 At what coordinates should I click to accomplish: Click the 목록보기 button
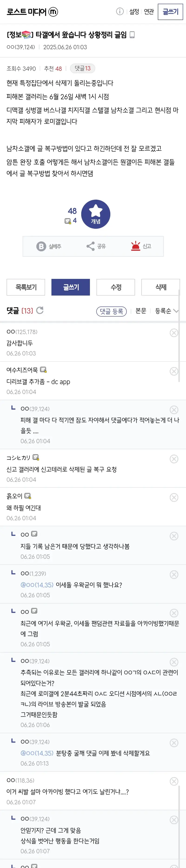[26, 287]
